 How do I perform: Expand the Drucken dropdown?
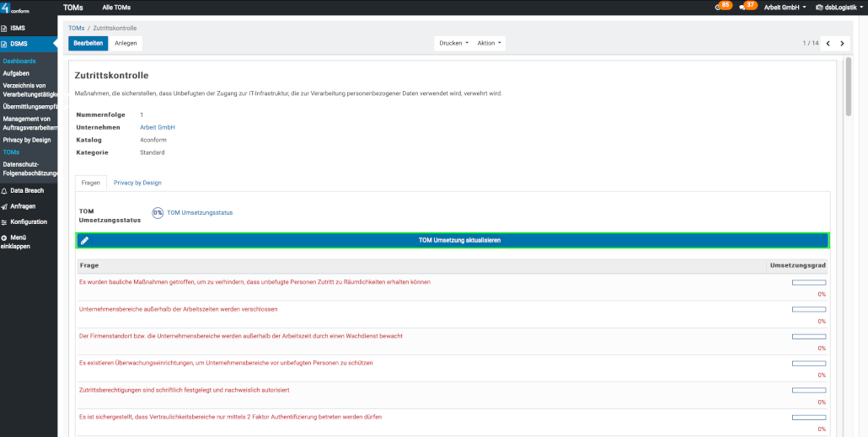click(453, 43)
